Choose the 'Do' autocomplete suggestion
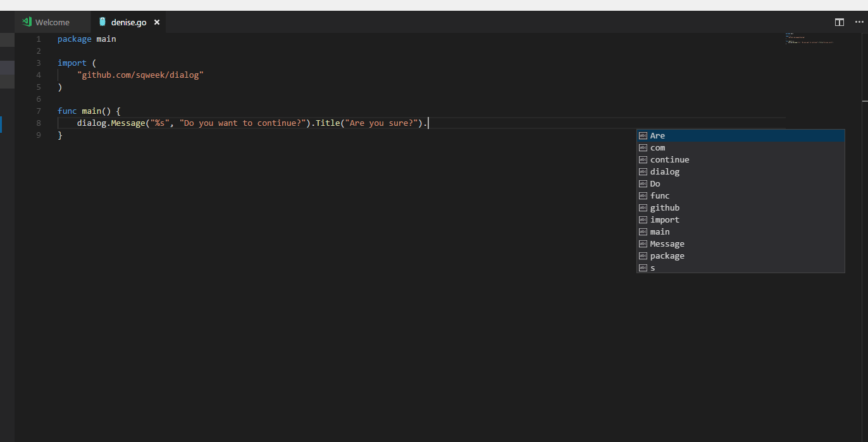 pyautogui.click(x=740, y=183)
